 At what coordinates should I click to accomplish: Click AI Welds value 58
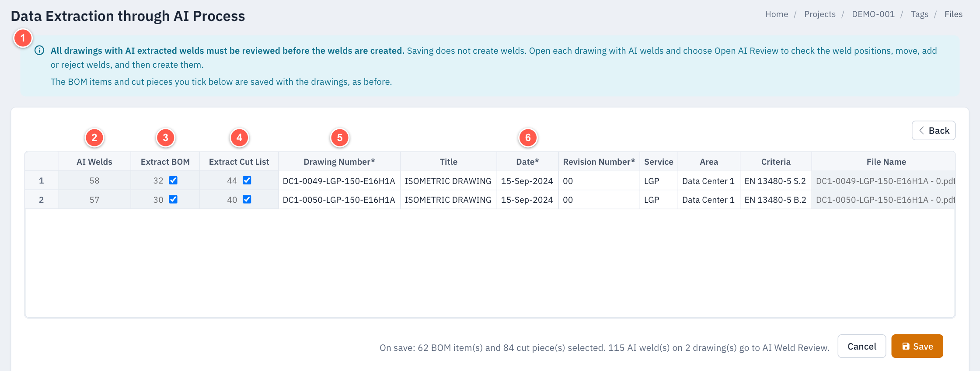94,181
